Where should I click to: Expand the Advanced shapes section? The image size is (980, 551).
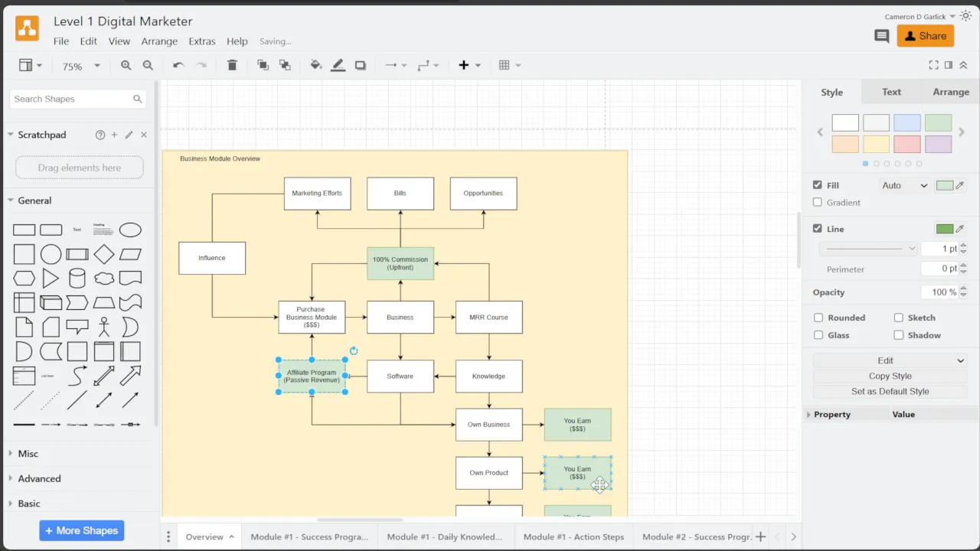point(40,479)
